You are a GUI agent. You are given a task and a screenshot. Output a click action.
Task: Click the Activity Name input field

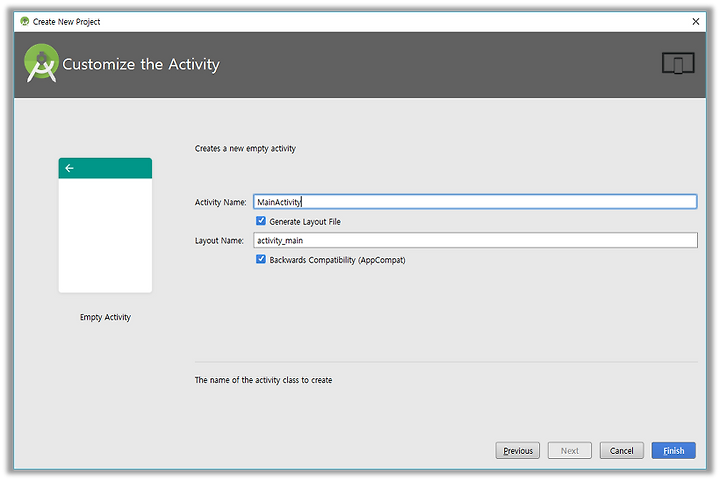pos(475,201)
